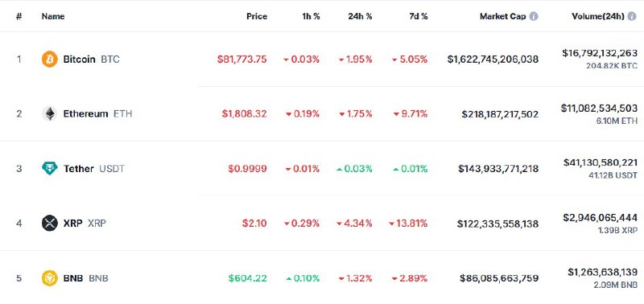Image resolution: width=644 pixels, height=304 pixels.
Task: Click Bitcoin's market cap value
Action: tap(493, 60)
